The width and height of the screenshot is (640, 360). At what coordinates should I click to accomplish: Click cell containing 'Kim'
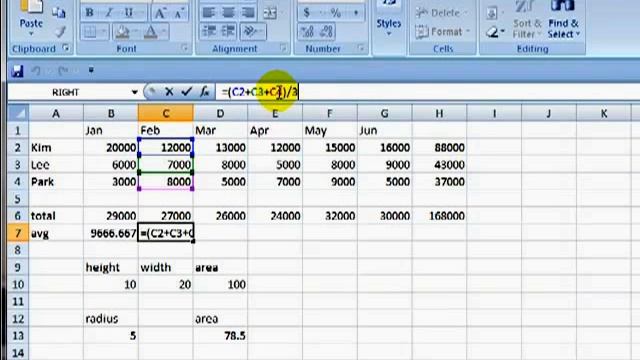pyautogui.click(x=56, y=147)
